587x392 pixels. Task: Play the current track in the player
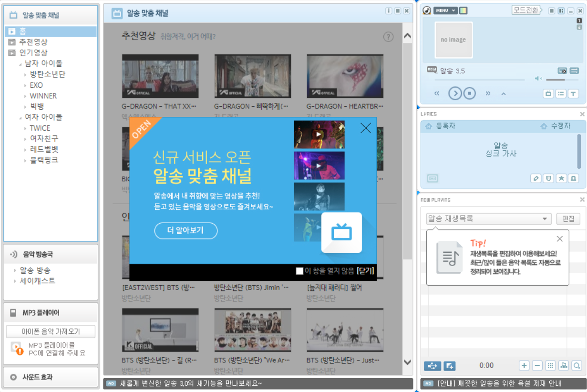click(455, 93)
